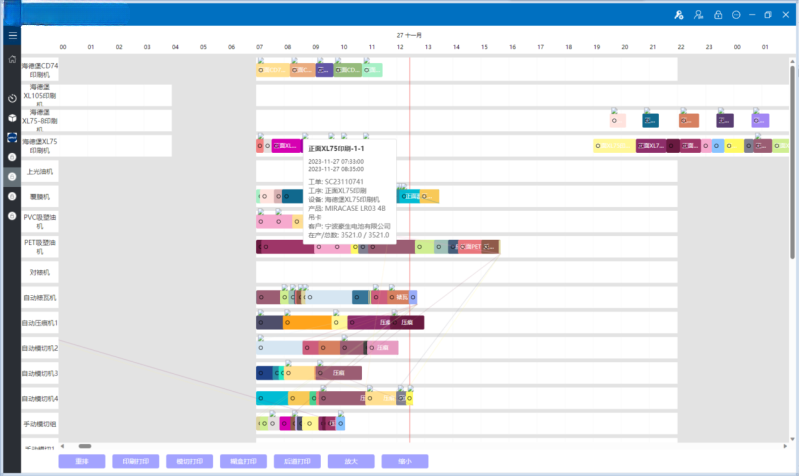The height and width of the screenshot is (476, 799).
Task: Click the circled minus icon in title bar
Action: (x=736, y=15)
